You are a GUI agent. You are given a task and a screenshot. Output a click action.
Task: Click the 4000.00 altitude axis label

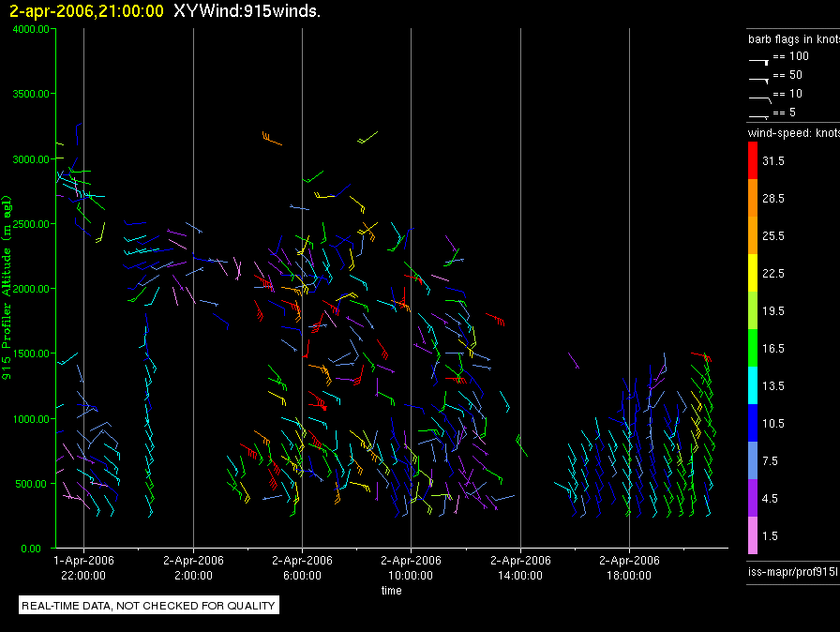click(31, 29)
